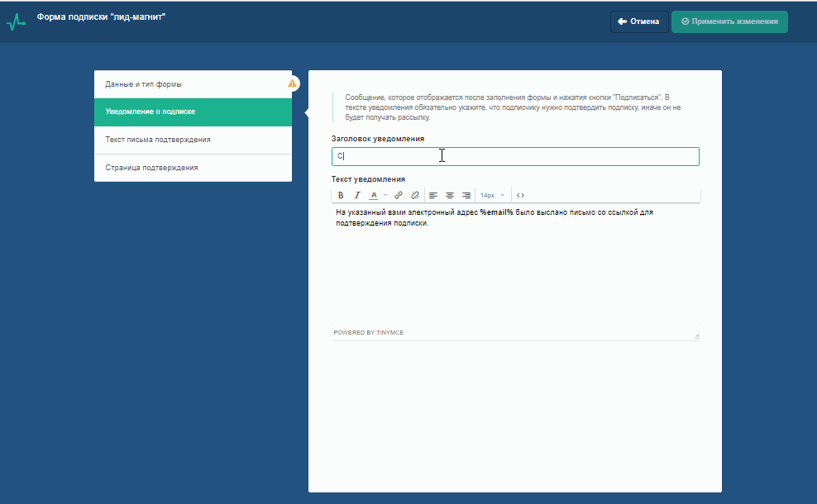Viewport: 817px width, 504px height.
Task: Align text right in the editor
Action: 466,195
